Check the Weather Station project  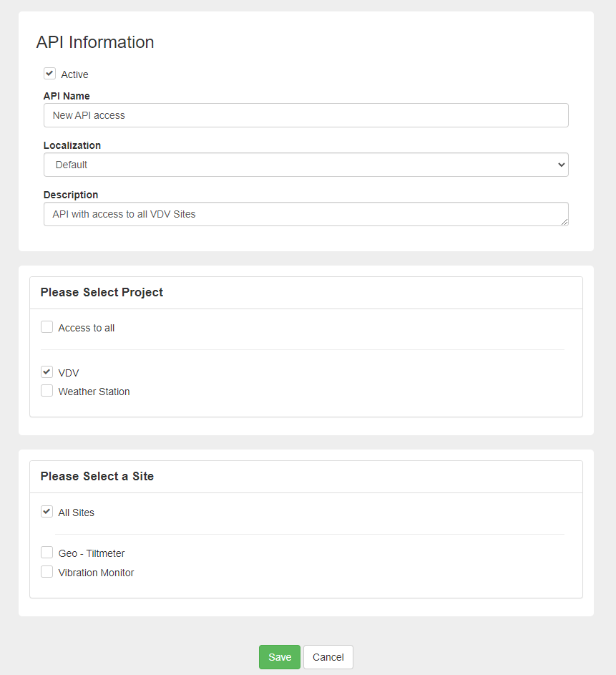47,391
